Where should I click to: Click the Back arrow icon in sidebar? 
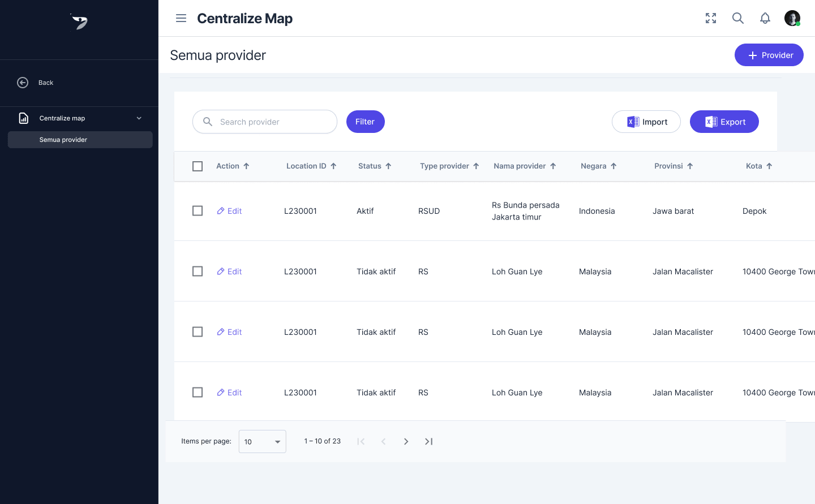[23, 83]
